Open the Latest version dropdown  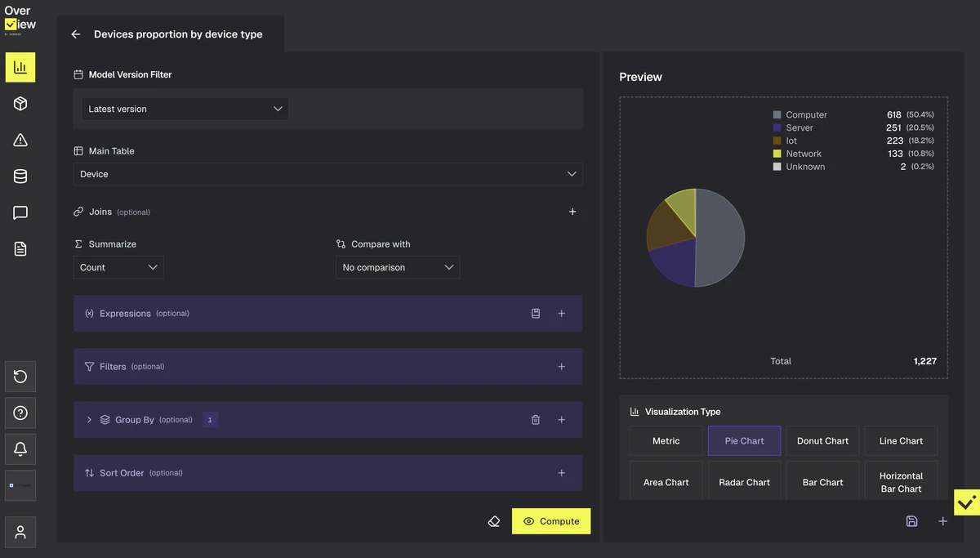[185, 109]
